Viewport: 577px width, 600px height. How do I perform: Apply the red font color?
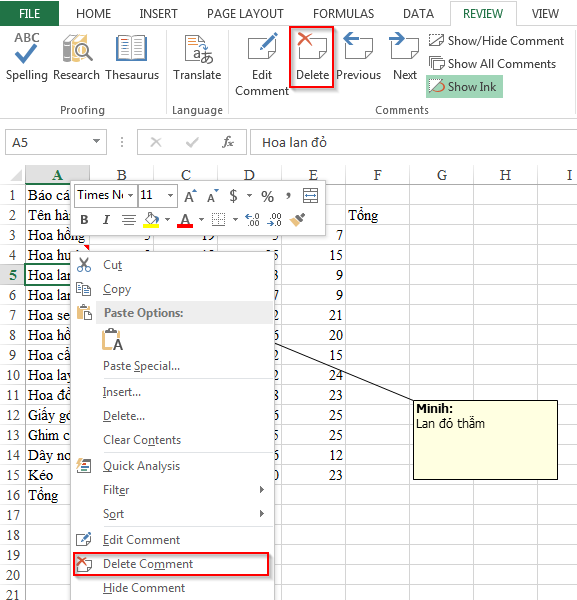(x=185, y=220)
